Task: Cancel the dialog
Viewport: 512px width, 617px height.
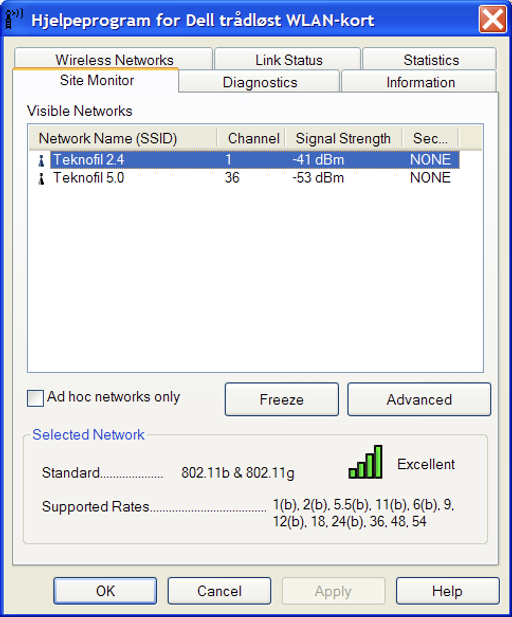Action: pyautogui.click(x=219, y=591)
